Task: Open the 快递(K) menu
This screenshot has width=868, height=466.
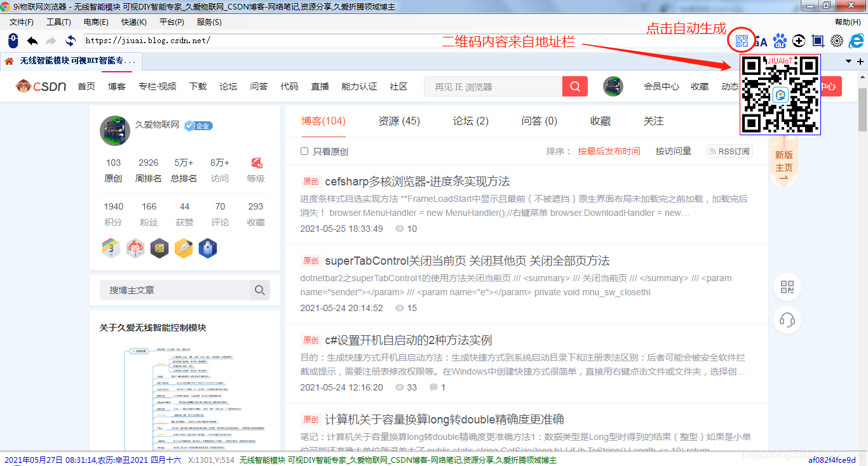Action: click(x=134, y=22)
